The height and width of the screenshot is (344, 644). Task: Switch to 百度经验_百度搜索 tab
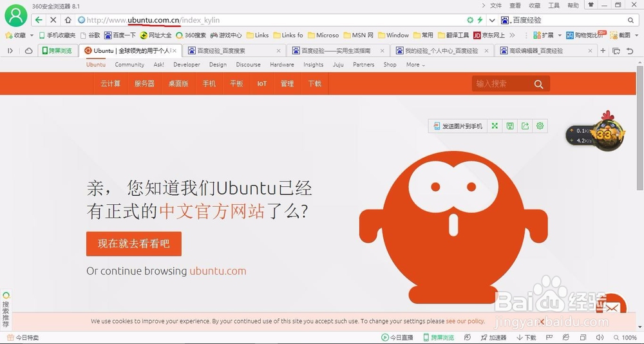click(234, 50)
